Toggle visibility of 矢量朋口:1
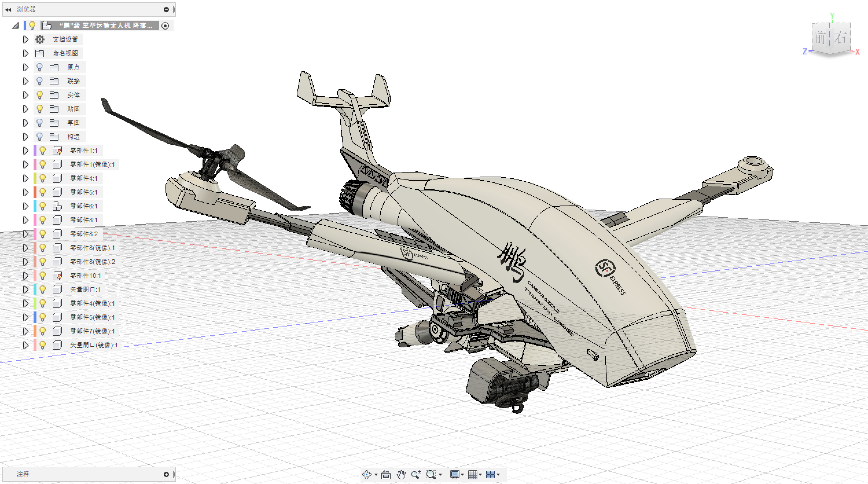 (x=43, y=289)
